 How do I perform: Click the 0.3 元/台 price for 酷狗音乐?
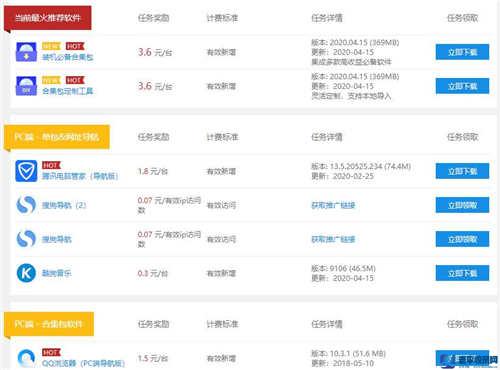[153, 273]
